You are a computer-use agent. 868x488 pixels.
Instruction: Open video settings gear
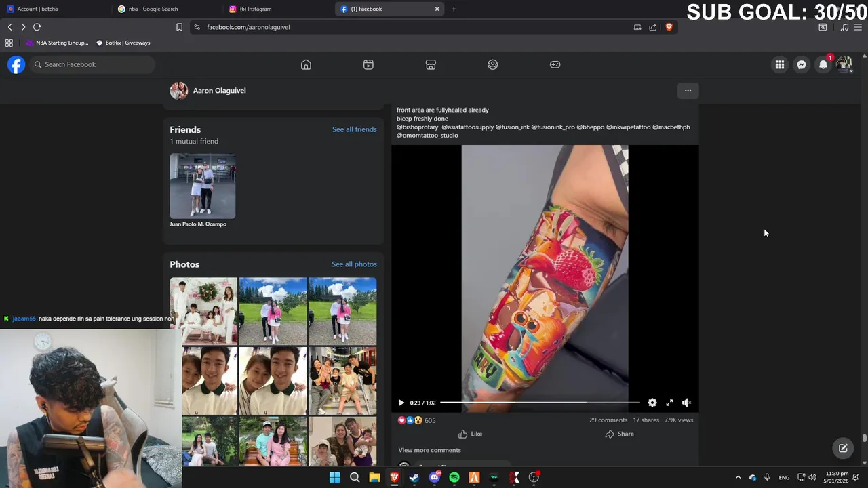click(x=652, y=403)
